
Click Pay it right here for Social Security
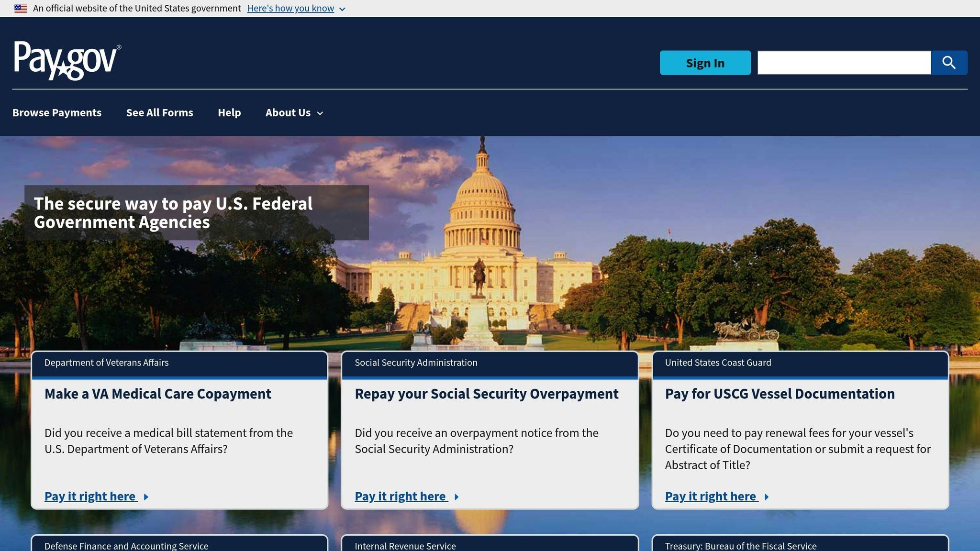(x=401, y=496)
